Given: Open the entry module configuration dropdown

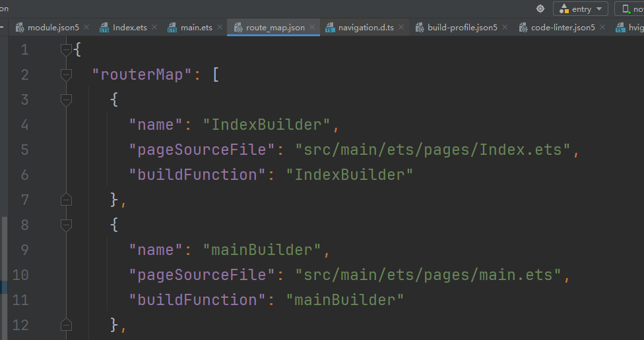Looking at the screenshot, I should tap(581, 9).
